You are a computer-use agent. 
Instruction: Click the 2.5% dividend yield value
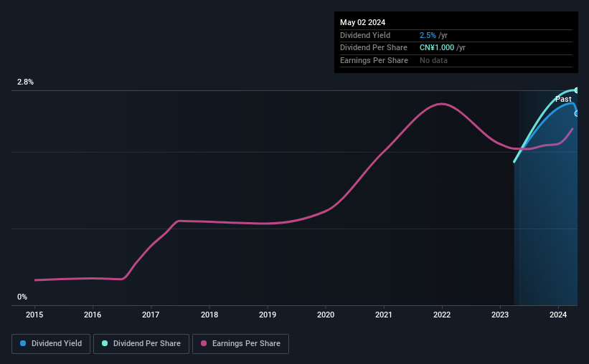coord(428,35)
